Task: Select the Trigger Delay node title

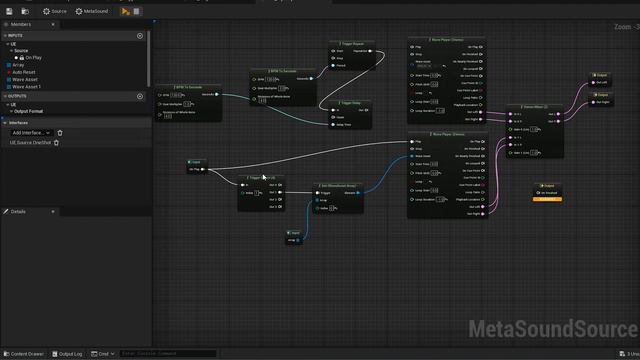Action: pyautogui.click(x=351, y=103)
